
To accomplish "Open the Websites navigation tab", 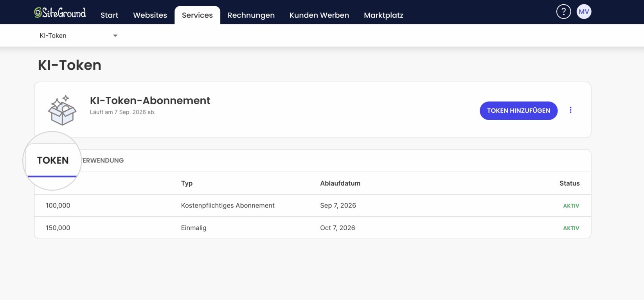I will click(150, 15).
